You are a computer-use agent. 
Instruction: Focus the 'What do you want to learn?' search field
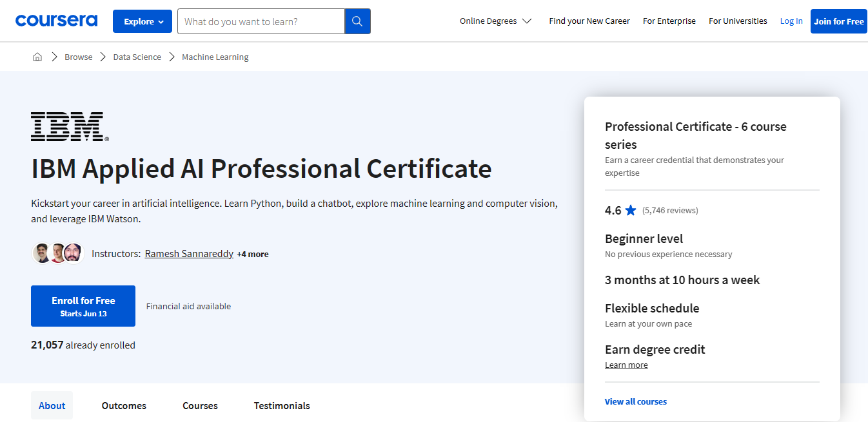tap(261, 21)
